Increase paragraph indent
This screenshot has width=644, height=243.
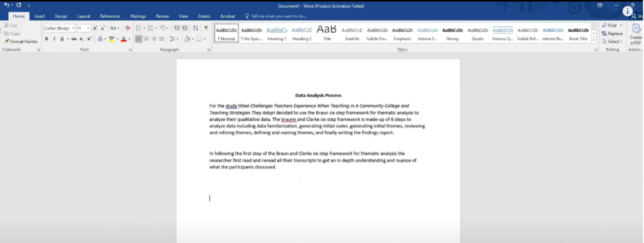pyautogui.click(x=184, y=28)
